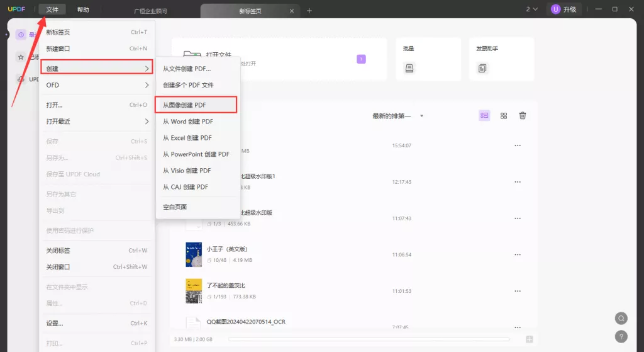
Task: Click the recent files clock icon in sidebar
Action: [21, 35]
